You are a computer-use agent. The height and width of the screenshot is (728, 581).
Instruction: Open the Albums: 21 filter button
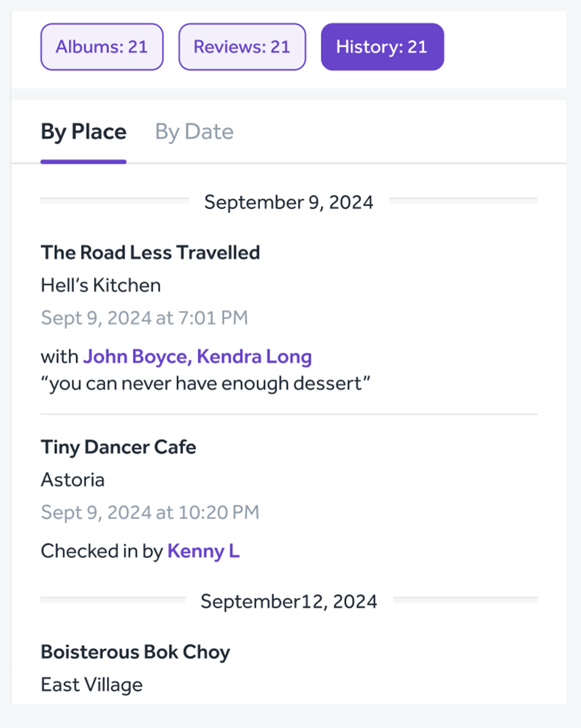(x=102, y=47)
